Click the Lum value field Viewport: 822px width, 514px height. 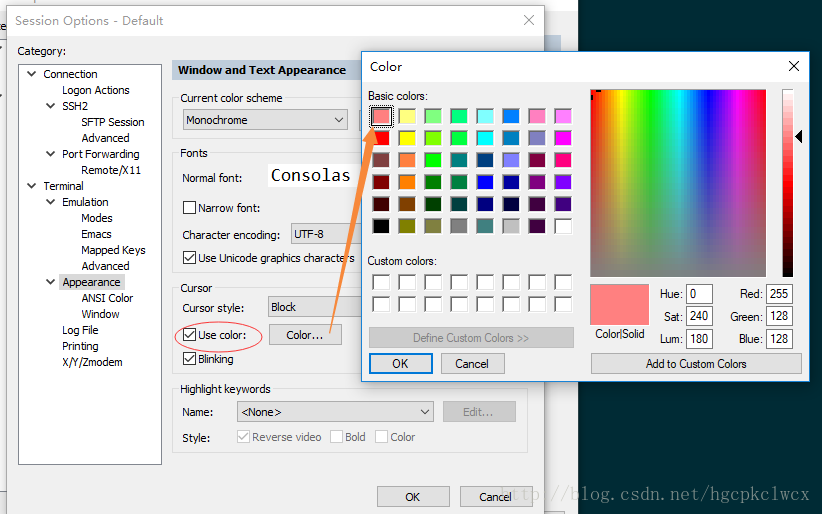(x=699, y=339)
